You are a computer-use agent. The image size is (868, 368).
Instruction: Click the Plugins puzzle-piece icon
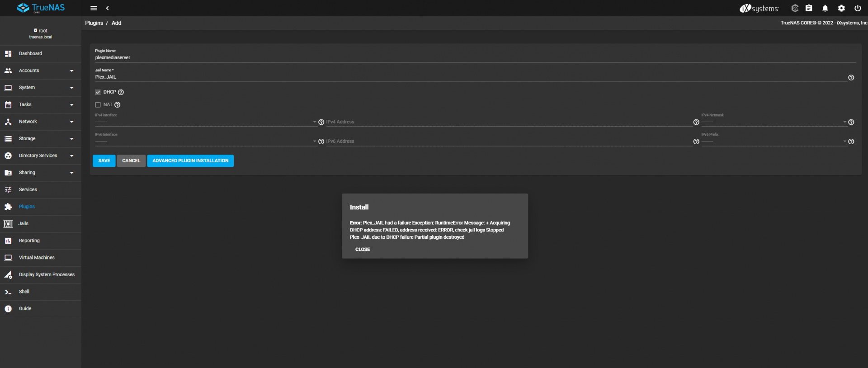pos(8,207)
